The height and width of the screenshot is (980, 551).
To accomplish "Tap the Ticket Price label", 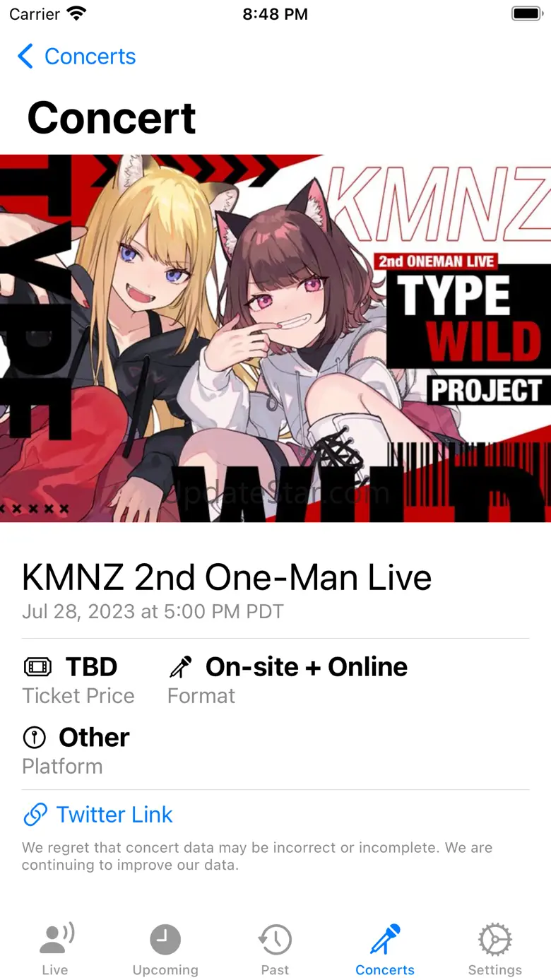I will [x=78, y=696].
